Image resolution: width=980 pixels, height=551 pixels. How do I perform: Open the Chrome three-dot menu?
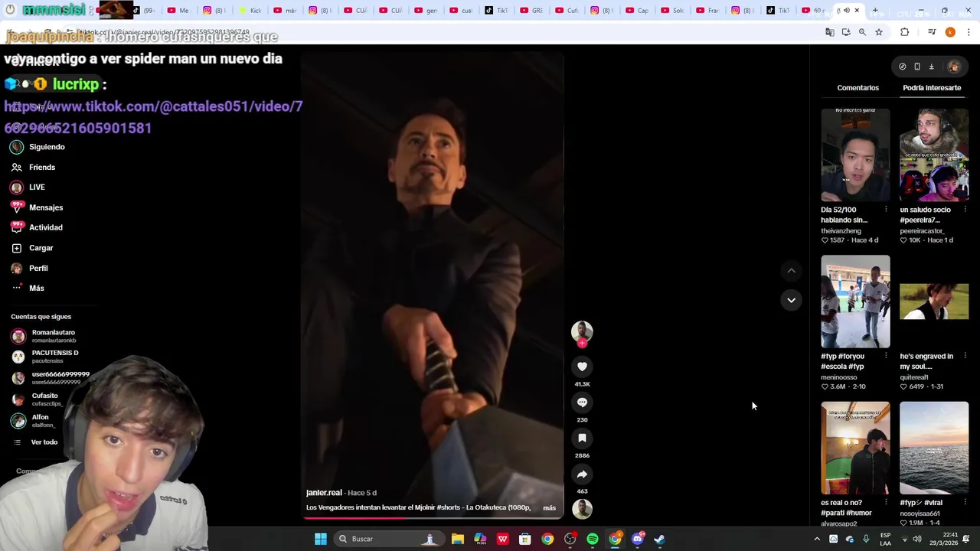[969, 32]
